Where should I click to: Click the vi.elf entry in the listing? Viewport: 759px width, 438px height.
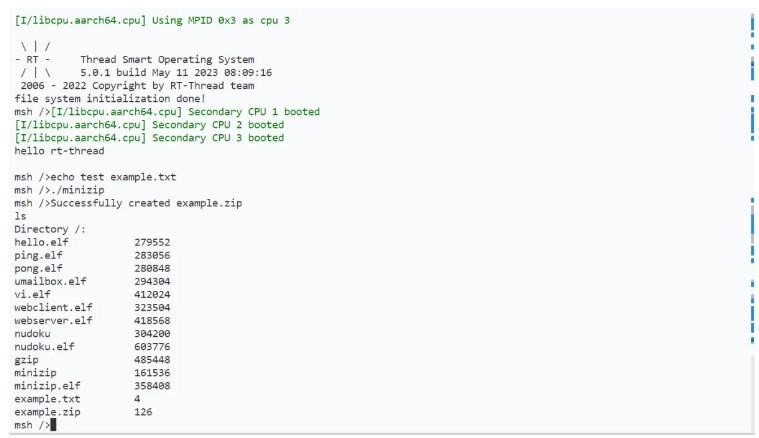coord(32,294)
